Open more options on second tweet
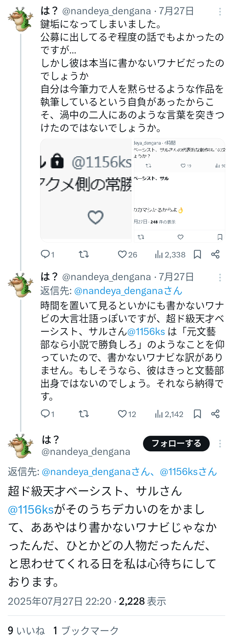233x644 pixels. point(220,278)
